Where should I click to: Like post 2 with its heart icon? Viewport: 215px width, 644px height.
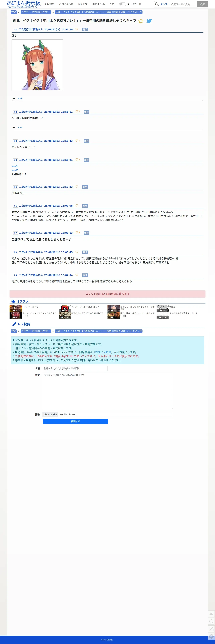(77, 111)
